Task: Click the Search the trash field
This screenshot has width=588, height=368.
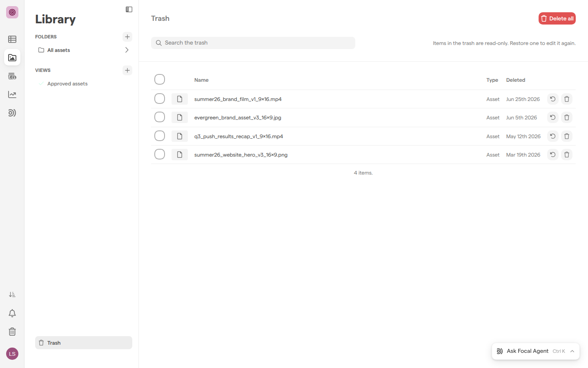Action: (253, 43)
